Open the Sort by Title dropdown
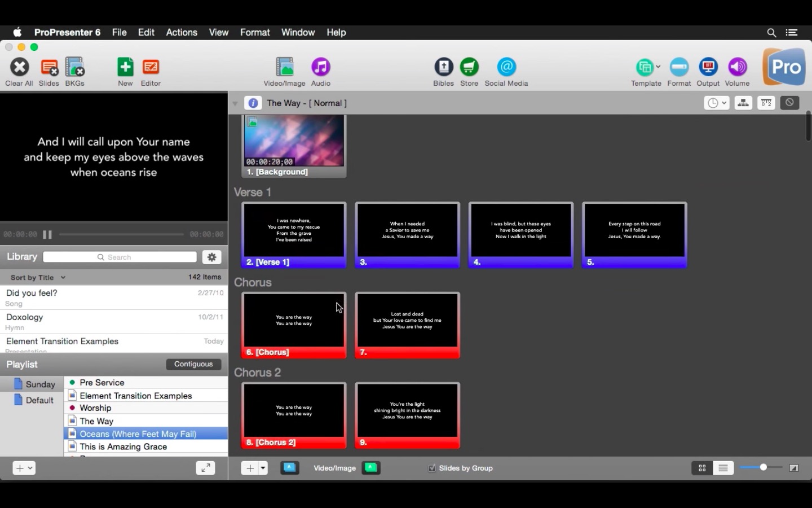The image size is (812, 508). [x=38, y=278]
